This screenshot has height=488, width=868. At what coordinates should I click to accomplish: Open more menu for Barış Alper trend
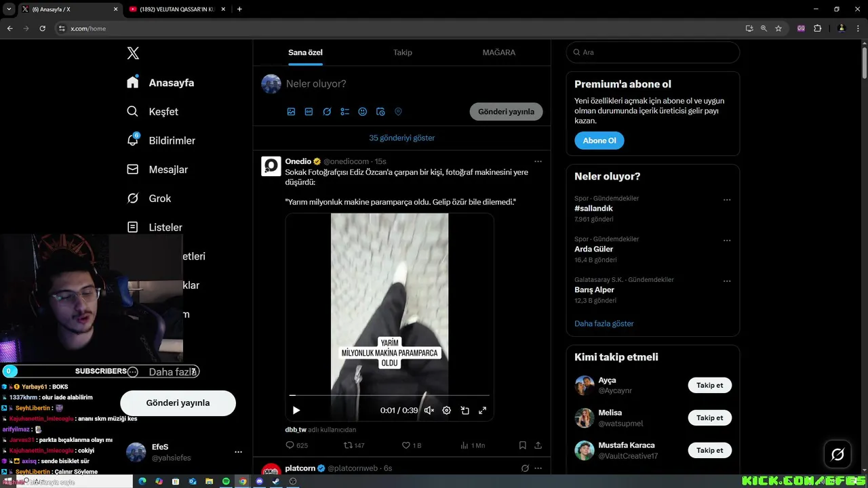727,281
